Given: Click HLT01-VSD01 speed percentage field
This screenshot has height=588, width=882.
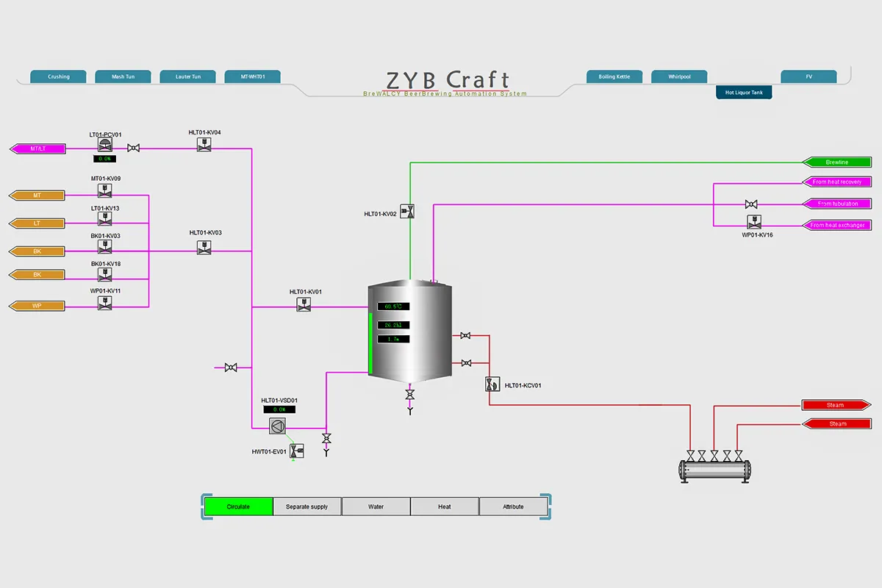Looking at the screenshot, I should (279, 409).
